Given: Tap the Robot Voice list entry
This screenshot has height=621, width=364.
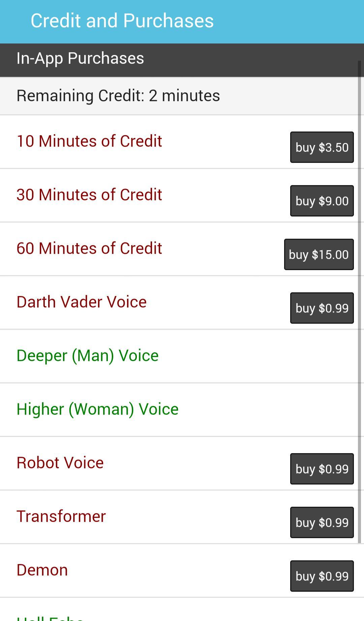Looking at the screenshot, I should click(x=60, y=463).
